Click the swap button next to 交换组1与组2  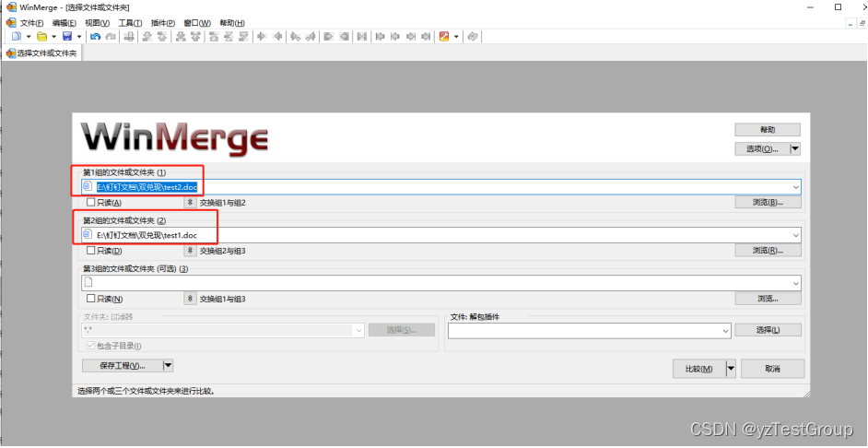[190, 202]
